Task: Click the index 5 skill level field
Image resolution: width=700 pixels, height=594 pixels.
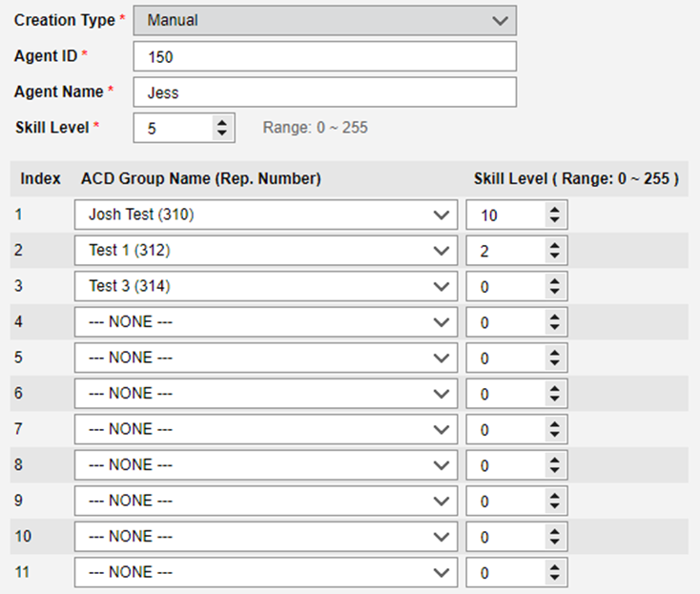Action: (505, 358)
